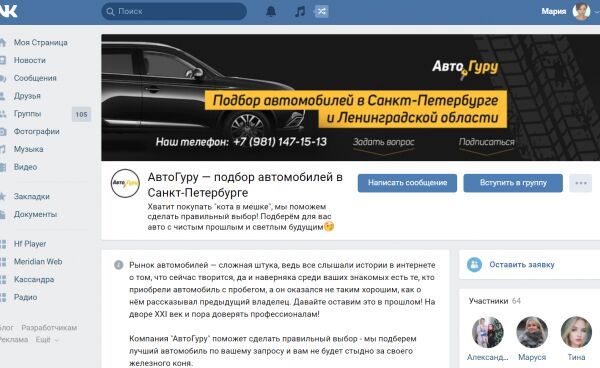
Task: Expand the Ещё footer menu
Action: click(47, 339)
